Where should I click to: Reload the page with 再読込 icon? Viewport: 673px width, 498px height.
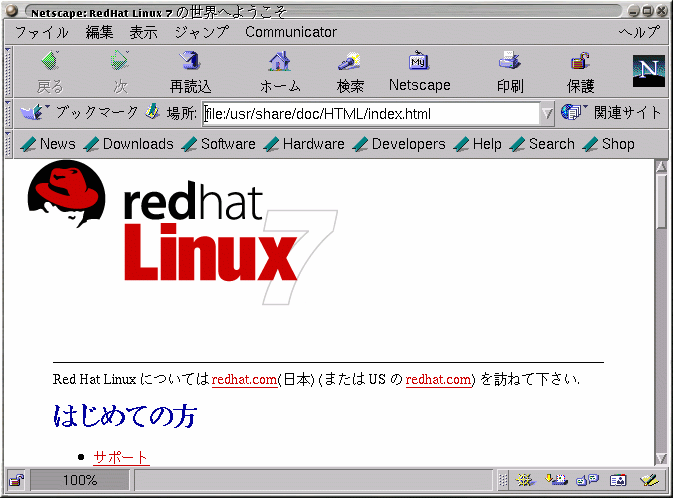pos(190,61)
